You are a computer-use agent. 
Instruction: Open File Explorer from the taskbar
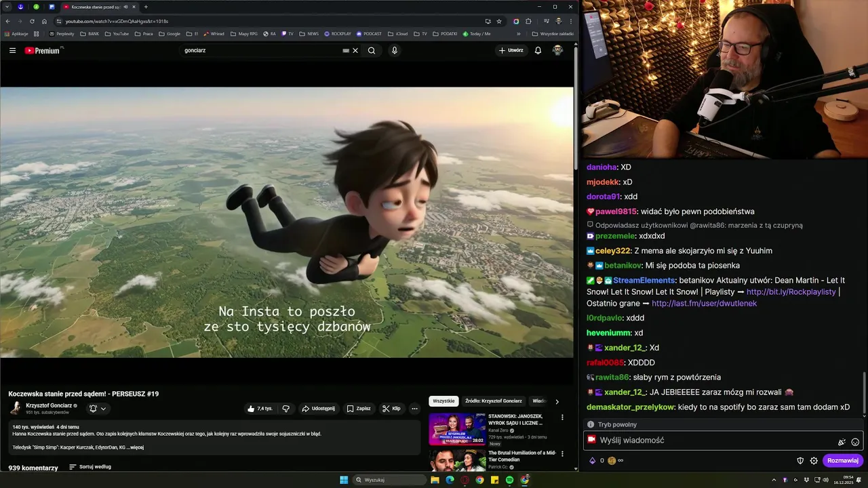pos(435,480)
